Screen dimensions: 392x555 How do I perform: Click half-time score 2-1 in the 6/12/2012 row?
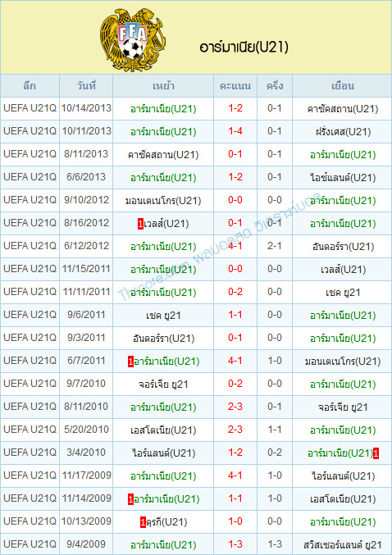(275, 246)
